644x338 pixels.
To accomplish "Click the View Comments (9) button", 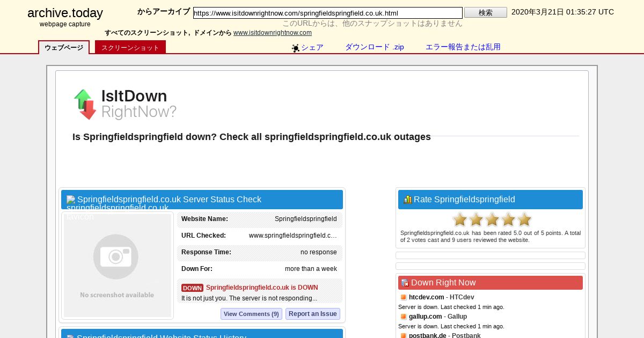I will (x=251, y=314).
